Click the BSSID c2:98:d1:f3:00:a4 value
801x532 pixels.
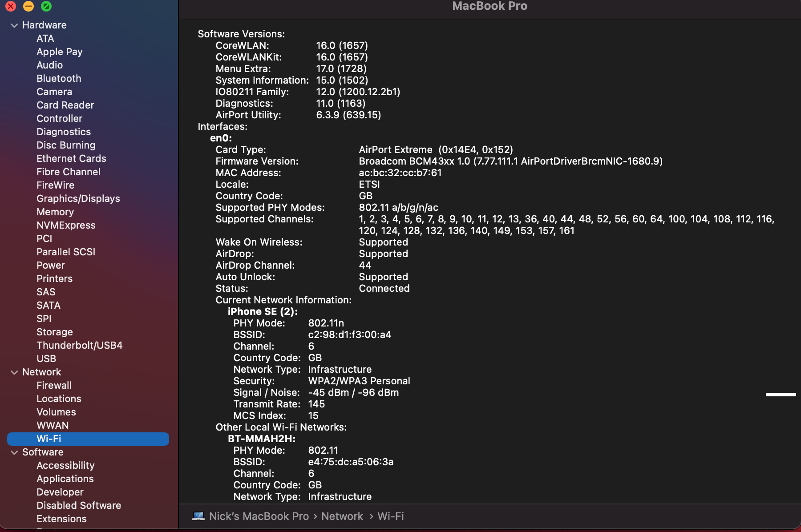tap(350, 335)
